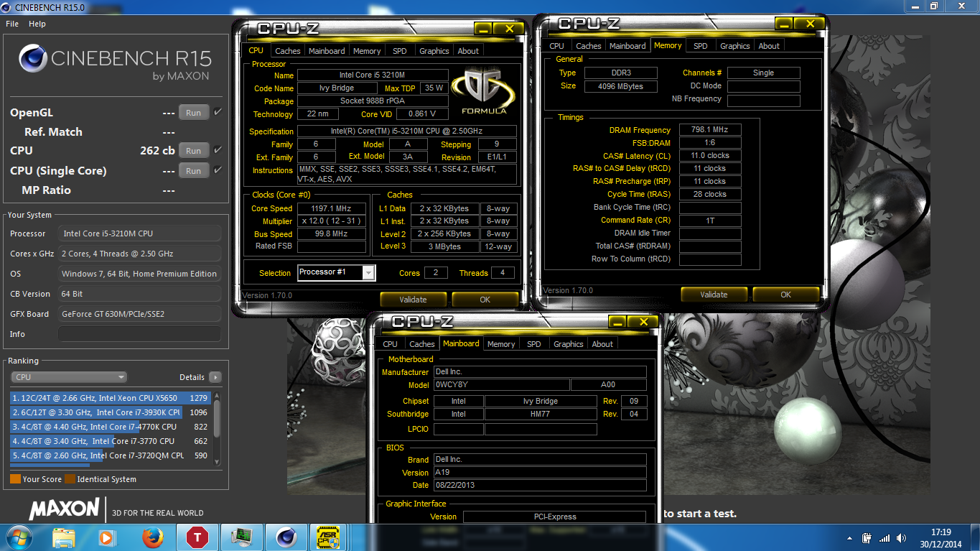The width and height of the screenshot is (980, 551).
Task: Click the Cinebench title bar app icon
Action: tap(6, 6)
